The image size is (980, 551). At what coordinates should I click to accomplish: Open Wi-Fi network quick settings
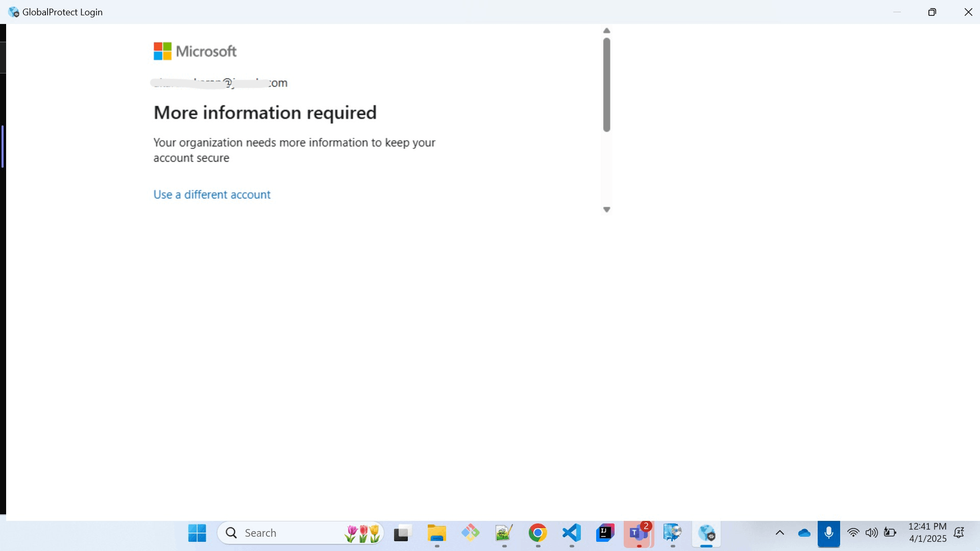pyautogui.click(x=853, y=533)
